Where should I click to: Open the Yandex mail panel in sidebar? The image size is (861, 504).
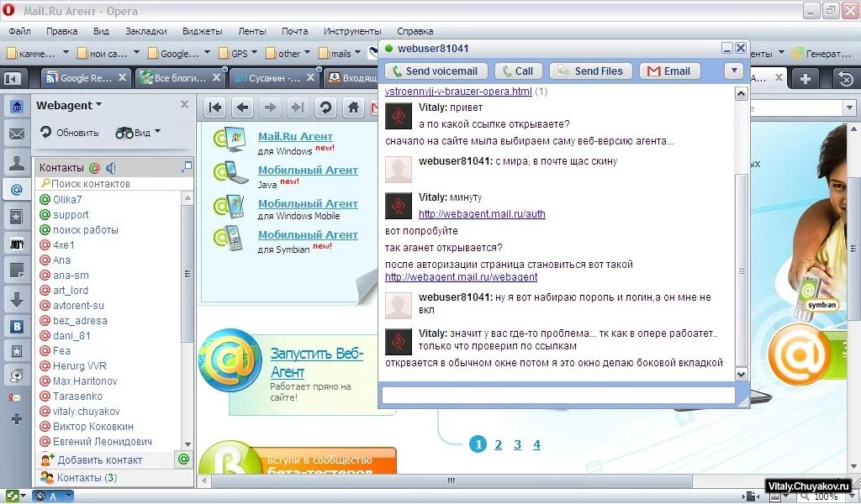(x=16, y=397)
